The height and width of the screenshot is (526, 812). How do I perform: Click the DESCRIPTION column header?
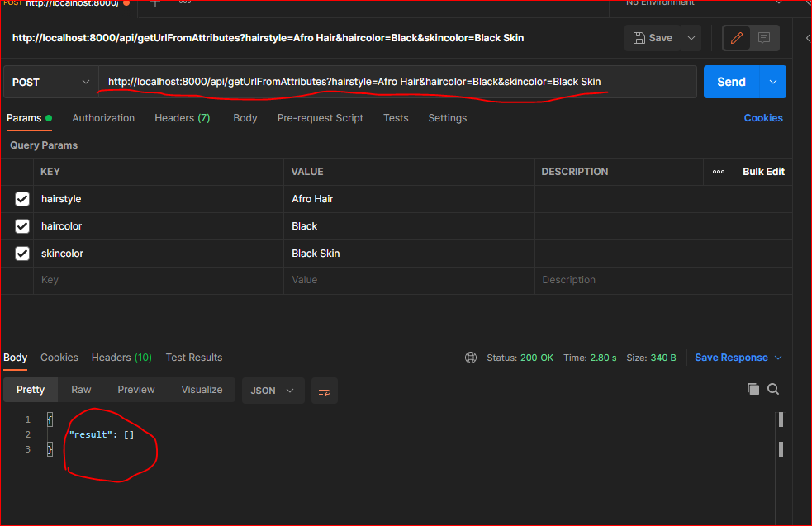tap(575, 172)
